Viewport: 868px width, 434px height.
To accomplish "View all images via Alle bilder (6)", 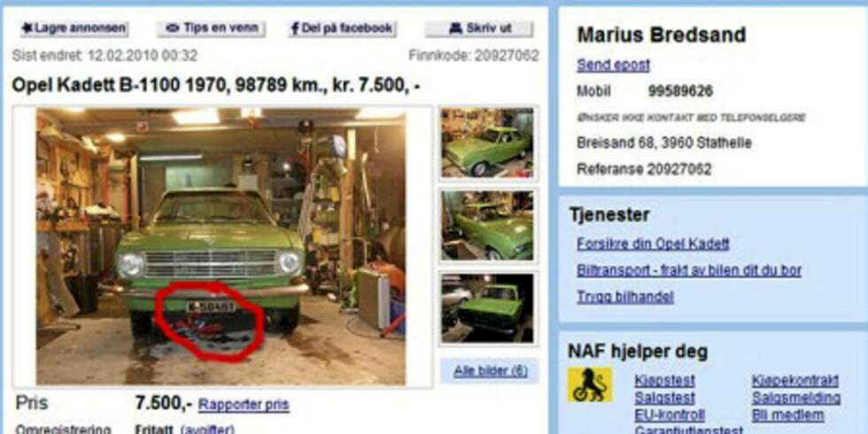I will point(491,370).
